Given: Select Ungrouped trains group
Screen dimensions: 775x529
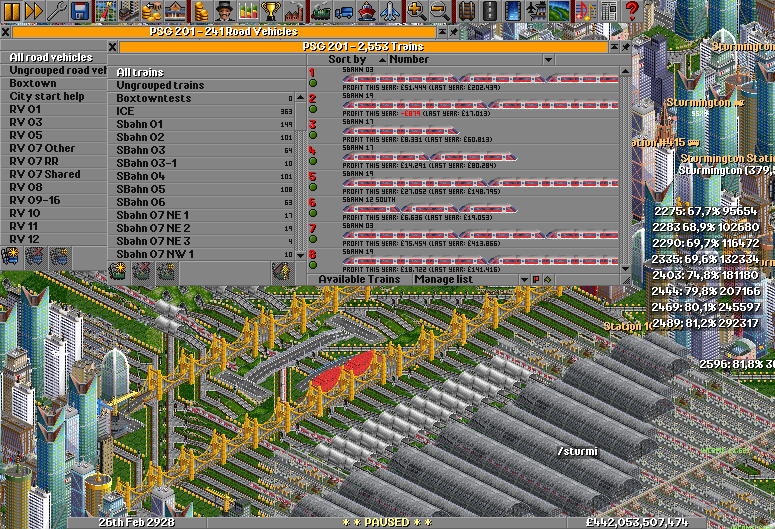Looking at the screenshot, I should [x=207, y=85].
